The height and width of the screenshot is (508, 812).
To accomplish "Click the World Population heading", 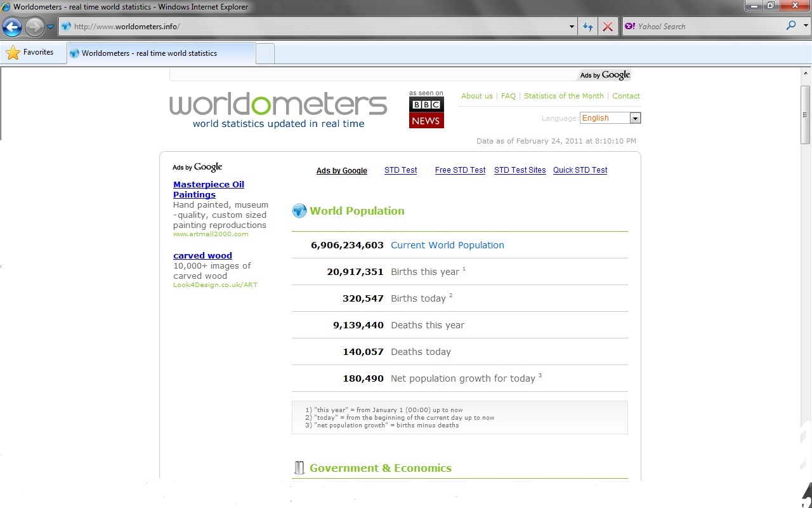I will coord(357,211).
